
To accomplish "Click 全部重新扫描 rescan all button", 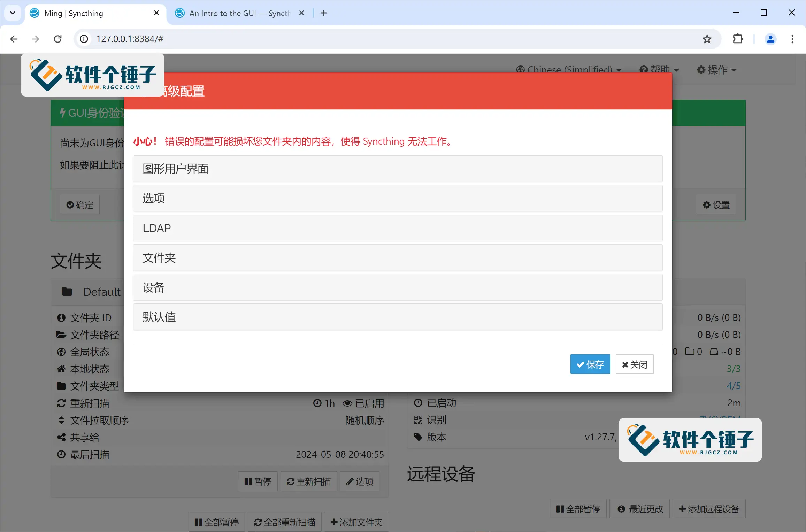I will point(284,522).
